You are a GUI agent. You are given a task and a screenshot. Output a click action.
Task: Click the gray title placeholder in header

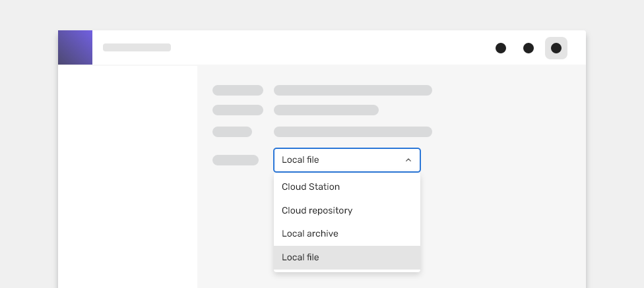coord(137,47)
